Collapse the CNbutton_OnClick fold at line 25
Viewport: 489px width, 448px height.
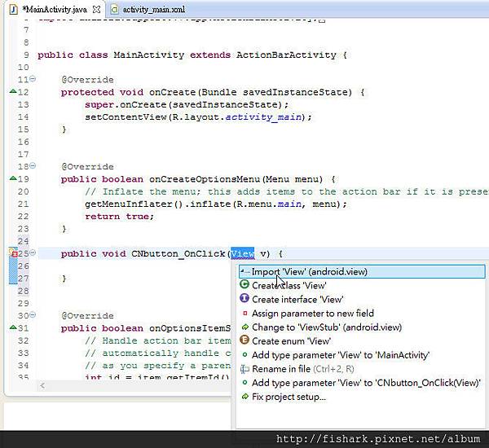click(33, 254)
